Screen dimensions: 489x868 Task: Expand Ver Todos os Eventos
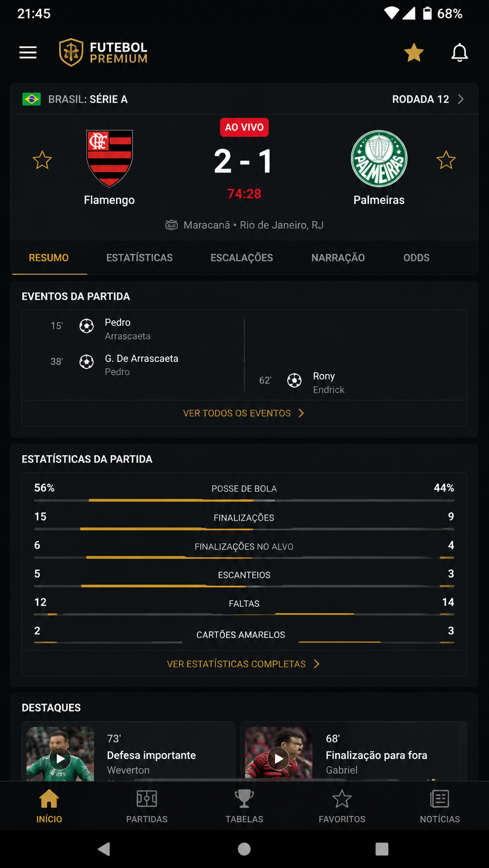pyautogui.click(x=244, y=413)
